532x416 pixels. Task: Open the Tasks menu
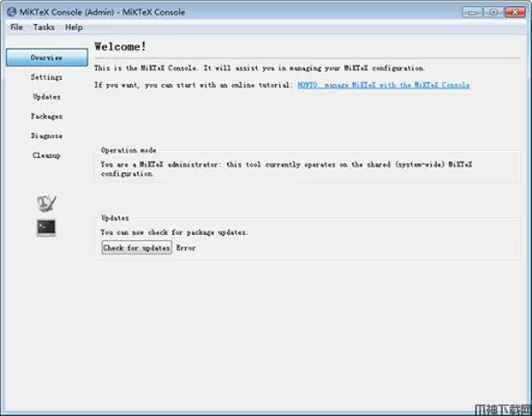[x=43, y=27]
